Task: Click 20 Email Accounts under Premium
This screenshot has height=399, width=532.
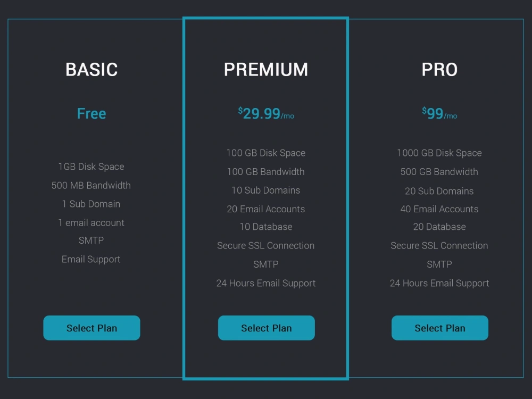Action: pyautogui.click(x=266, y=209)
